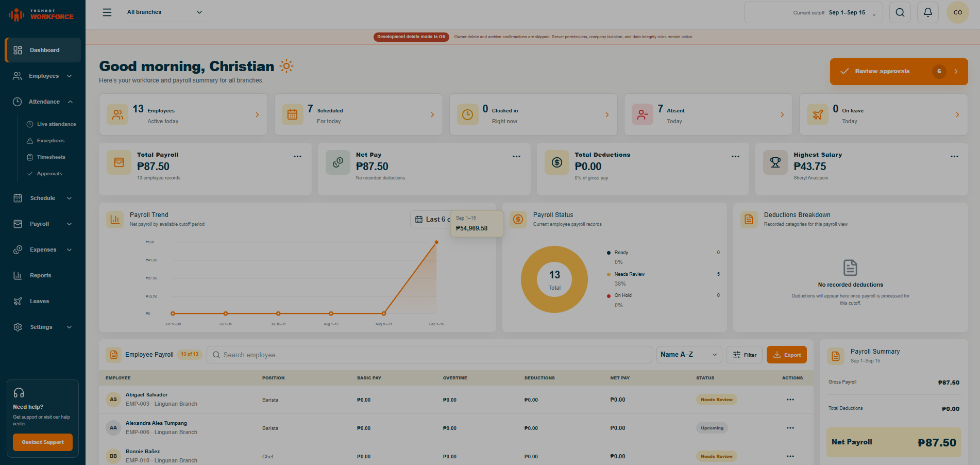Open notifications bell
The height and width of the screenshot is (465, 980).
tap(928, 12)
